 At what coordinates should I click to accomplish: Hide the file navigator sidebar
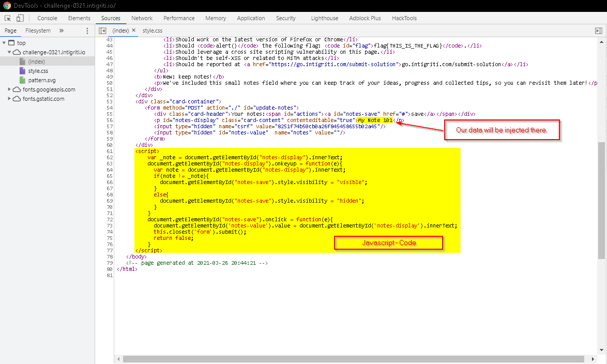(102, 31)
